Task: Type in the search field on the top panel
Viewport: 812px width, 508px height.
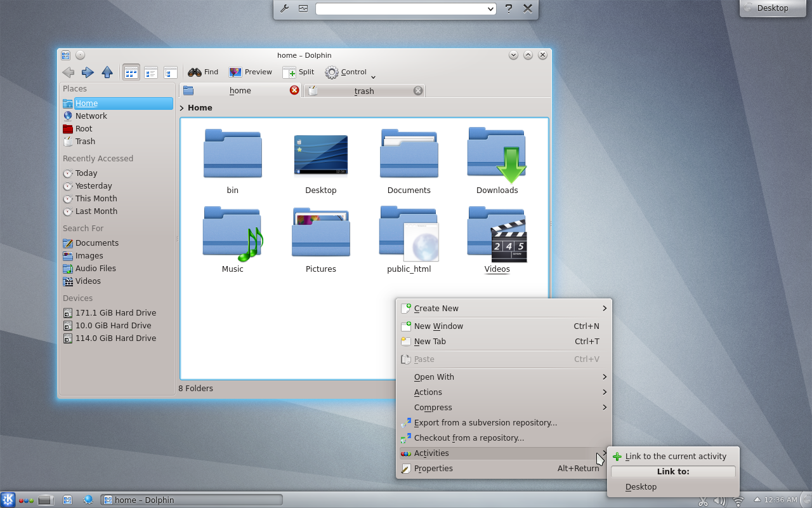Action: [x=404, y=9]
